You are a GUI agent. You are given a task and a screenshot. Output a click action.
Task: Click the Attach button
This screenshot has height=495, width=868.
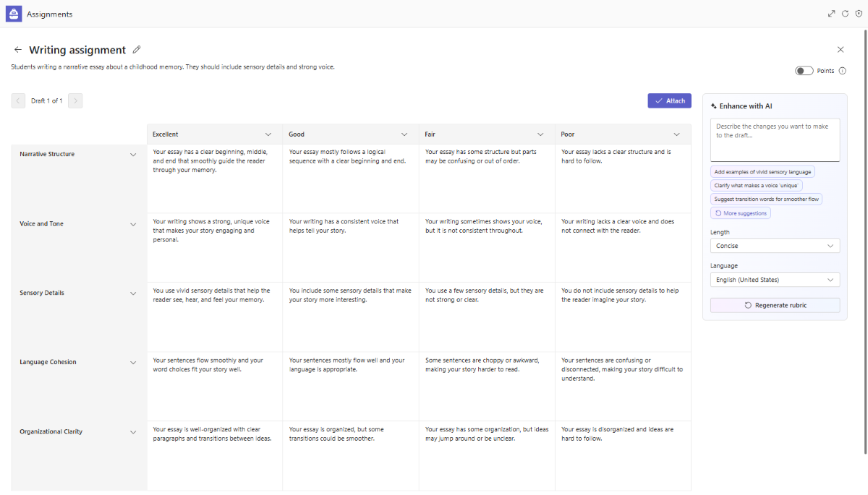pos(669,100)
